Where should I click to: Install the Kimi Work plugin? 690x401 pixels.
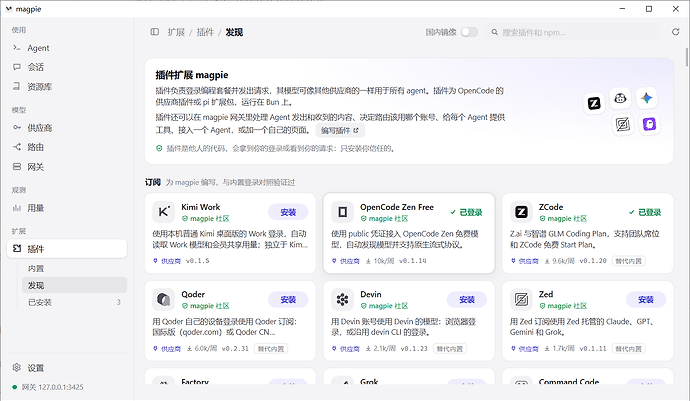[x=288, y=212]
